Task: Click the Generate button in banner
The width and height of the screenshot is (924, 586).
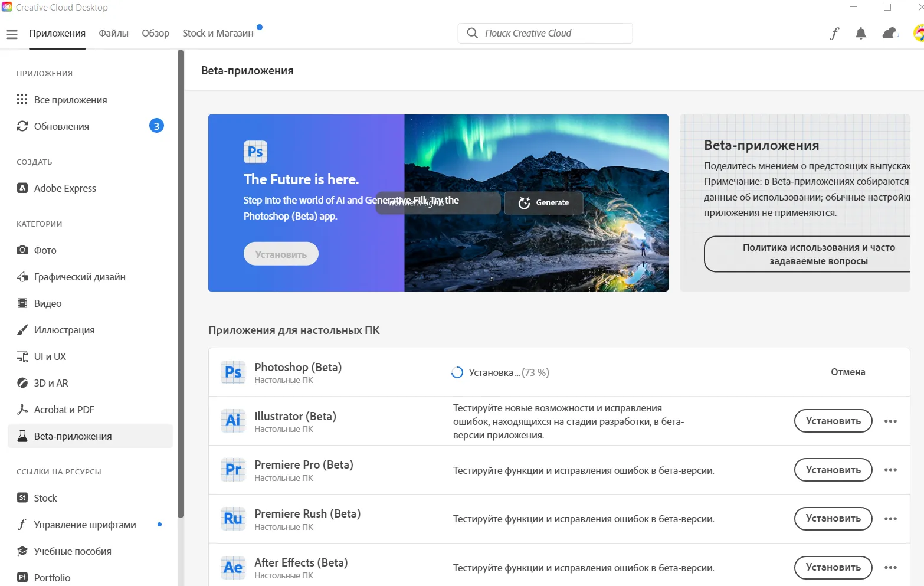Action: (543, 202)
